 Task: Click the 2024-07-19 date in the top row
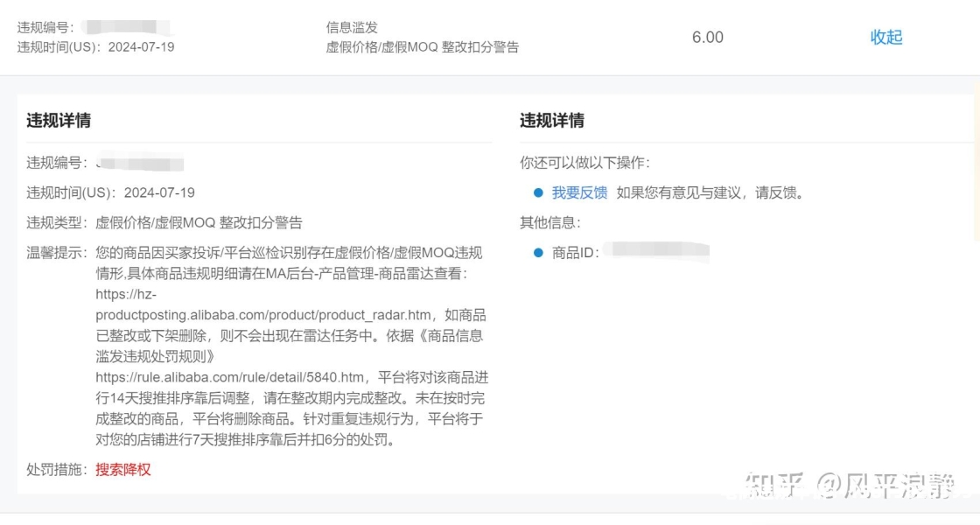[x=141, y=47]
